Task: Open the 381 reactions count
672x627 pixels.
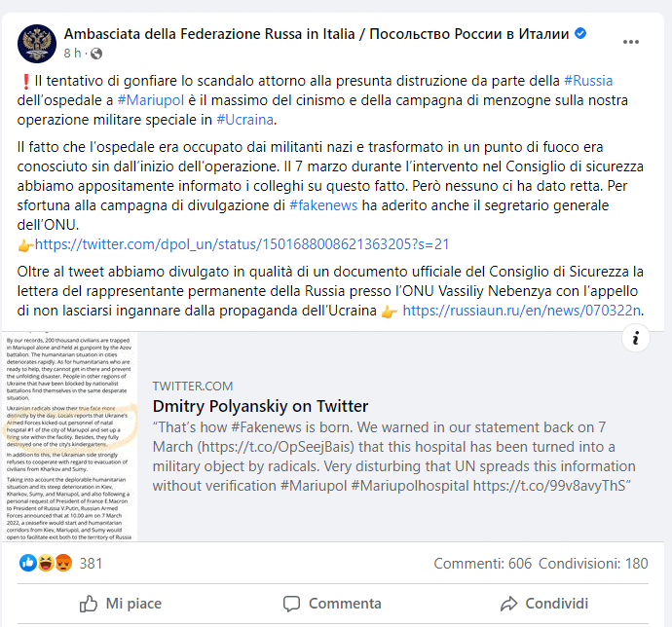Action: 91,563
